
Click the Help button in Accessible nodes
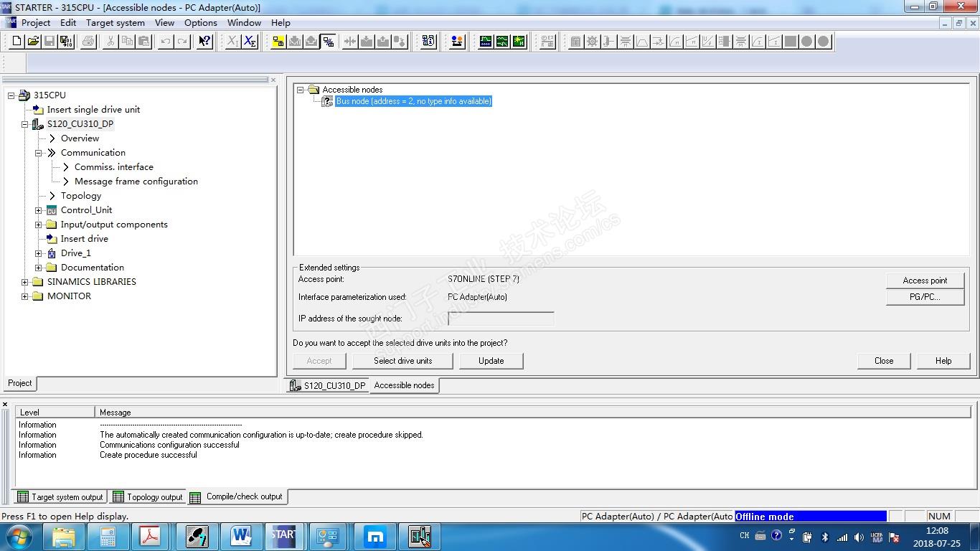[x=943, y=361]
